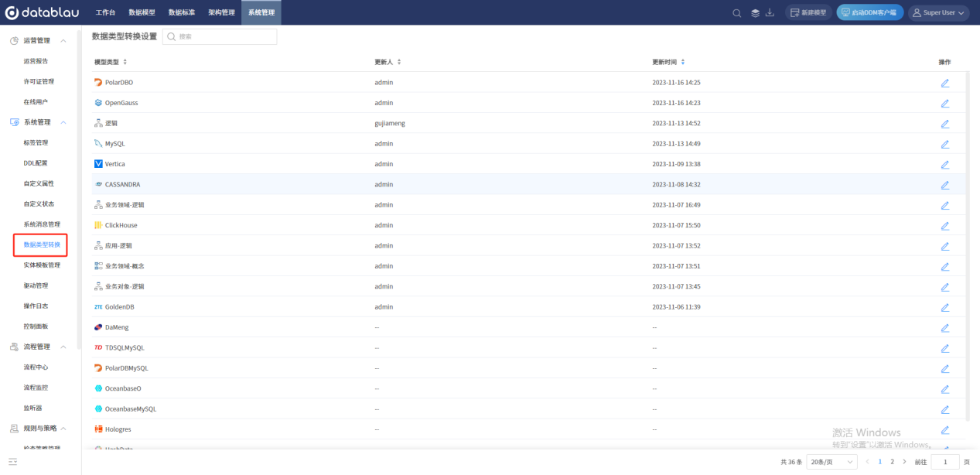This screenshot has width=980, height=475.
Task: Click the 前往 page number input box
Action: (945, 462)
